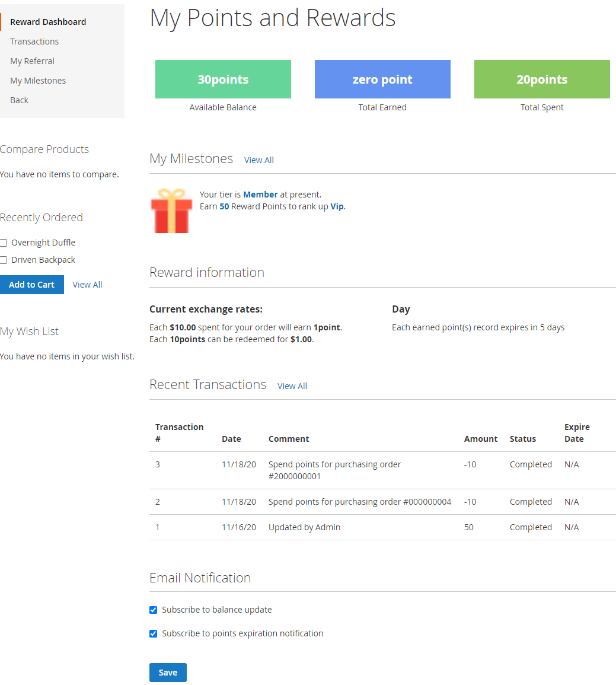Click the green 30points Available Balance tile
This screenshot has width=616, height=685.
pyautogui.click(x=223, y=79)
